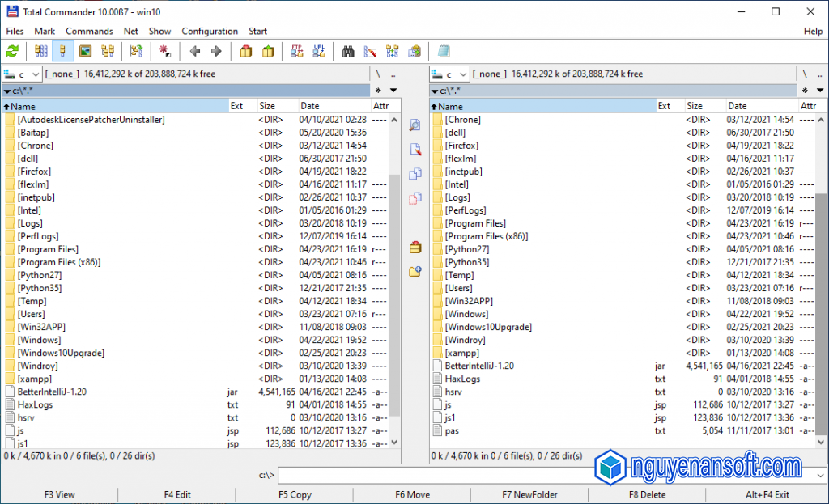The height and width of the screenshot is (504, 829).
Task: Click the Alt+F4 Exit button
Action: tap(767, 495)
